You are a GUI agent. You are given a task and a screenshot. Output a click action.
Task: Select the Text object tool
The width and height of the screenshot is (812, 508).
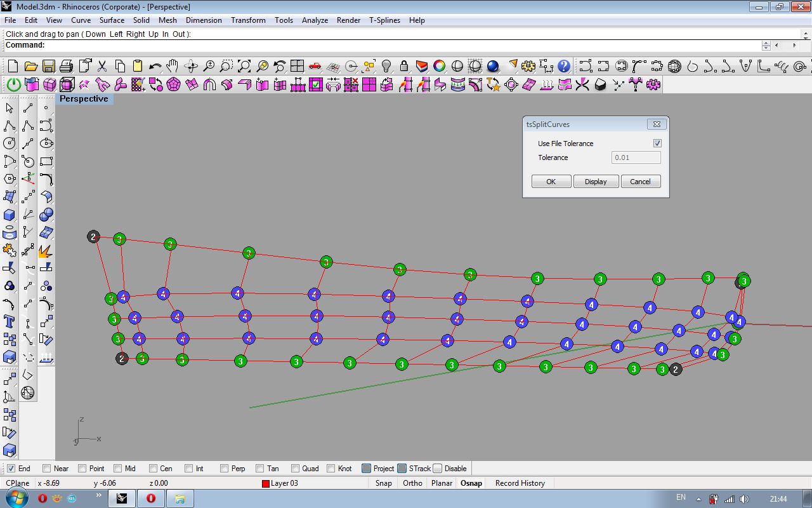pyautogui.click(x=10, y=321)
